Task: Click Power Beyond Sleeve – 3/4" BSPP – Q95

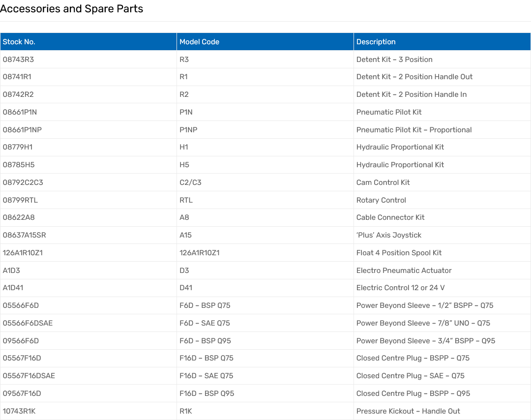Action: click(426, 341)
